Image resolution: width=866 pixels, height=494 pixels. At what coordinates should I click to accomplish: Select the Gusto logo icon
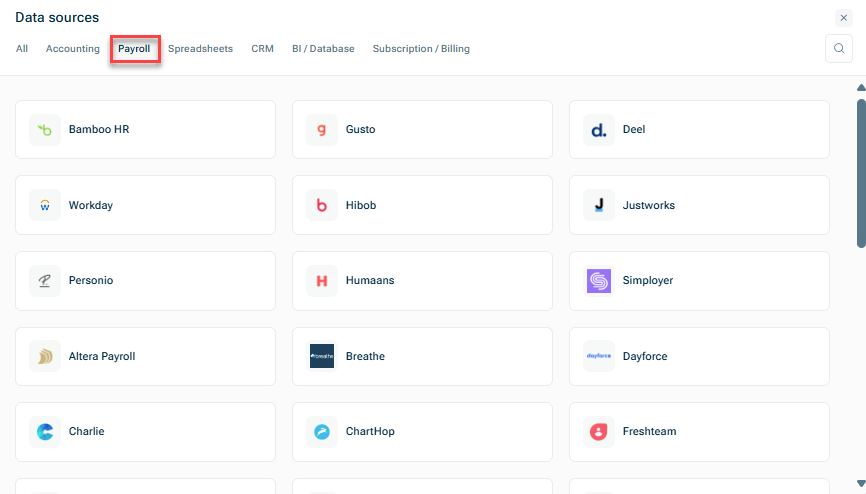pos(322,130)
